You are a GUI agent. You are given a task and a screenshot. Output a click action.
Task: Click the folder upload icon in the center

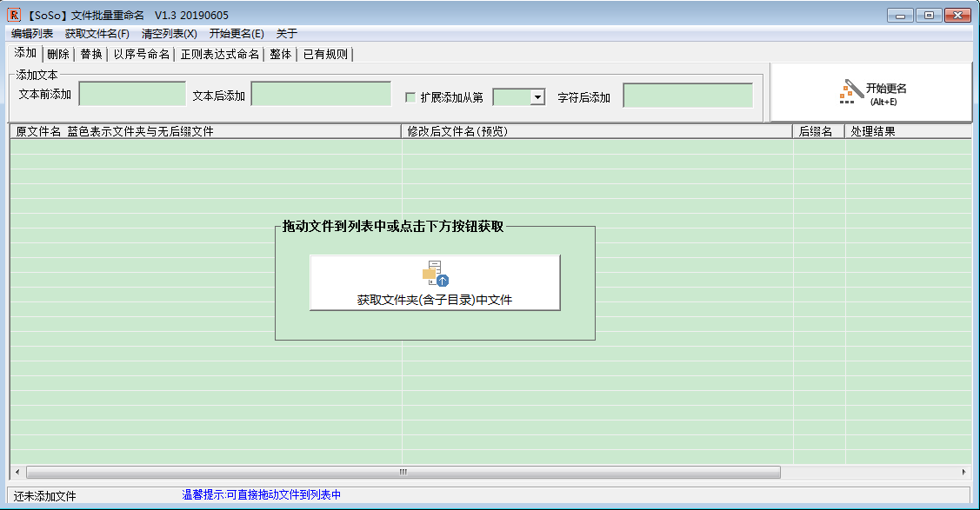click(435, 274)
